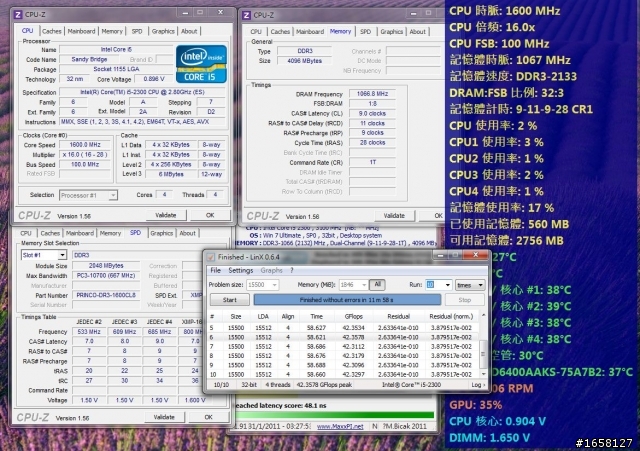Open Graphics tab in top-left CPU-Z window

point(163,31)
